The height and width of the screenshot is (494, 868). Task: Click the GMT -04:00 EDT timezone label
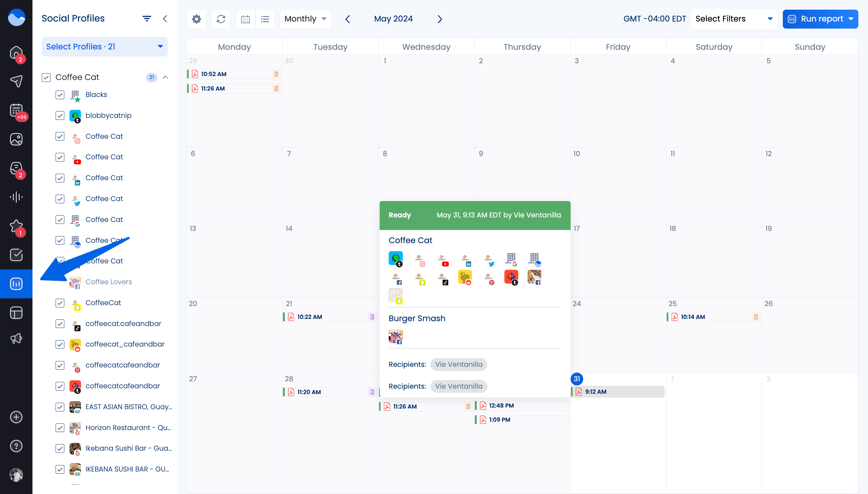(x=655, y=19)
